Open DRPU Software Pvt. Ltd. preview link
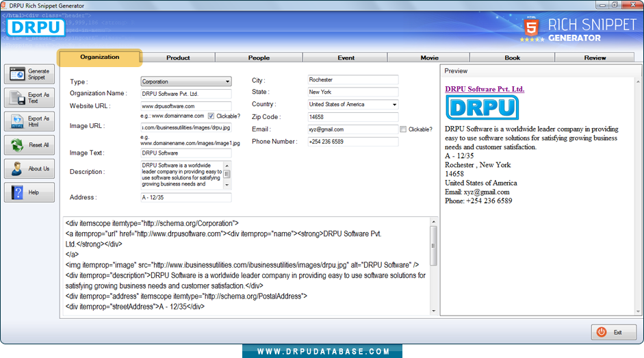The height and width of the screenshot is (358, 644). (x=485, y=89)
